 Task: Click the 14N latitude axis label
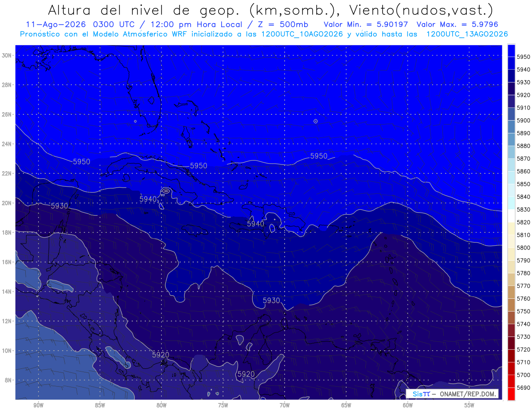click(7, 292)
